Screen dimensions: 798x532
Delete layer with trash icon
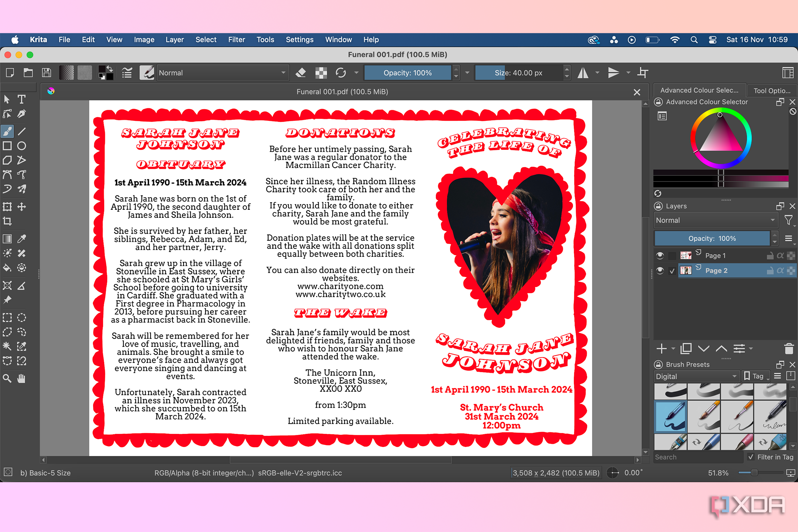(x=789, y=348)
